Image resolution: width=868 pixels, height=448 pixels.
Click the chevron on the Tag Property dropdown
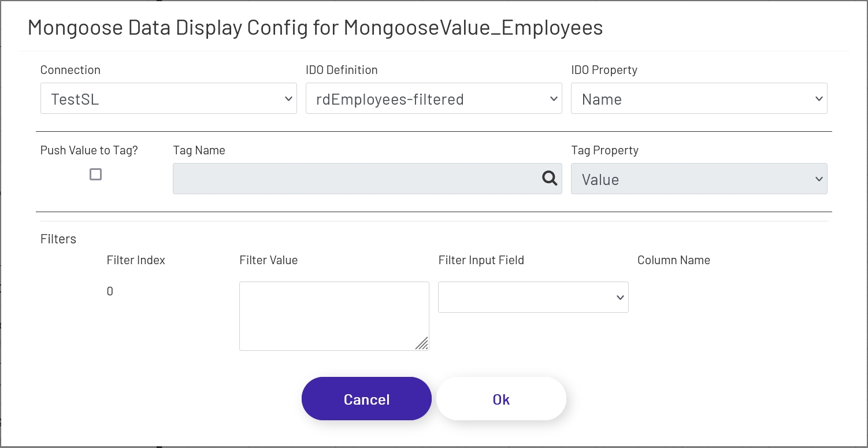[x=819, y=179]
